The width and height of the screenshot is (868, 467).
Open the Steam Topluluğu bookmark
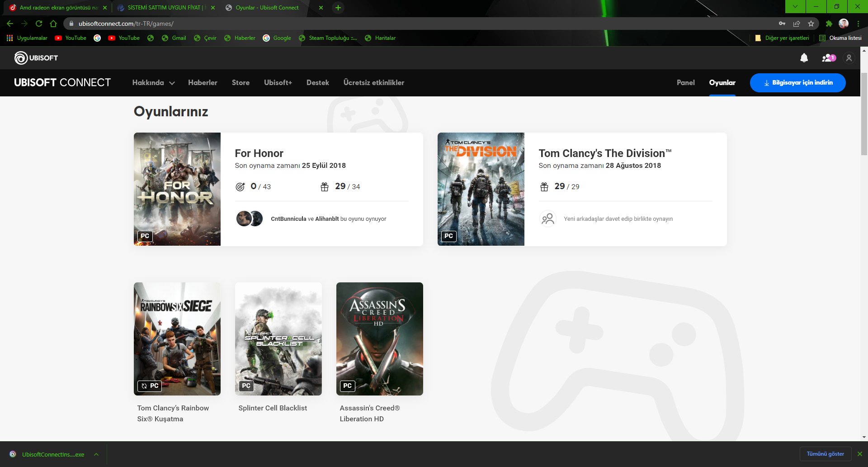pos(328,38)
